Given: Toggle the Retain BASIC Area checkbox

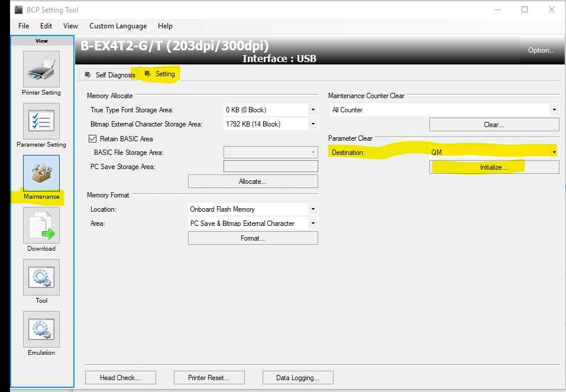Looking at the screenshot, I should [92, 138].
